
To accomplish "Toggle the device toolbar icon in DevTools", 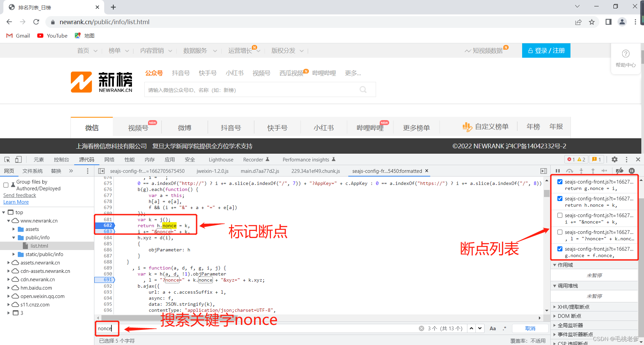I will (x=18, y=160).
